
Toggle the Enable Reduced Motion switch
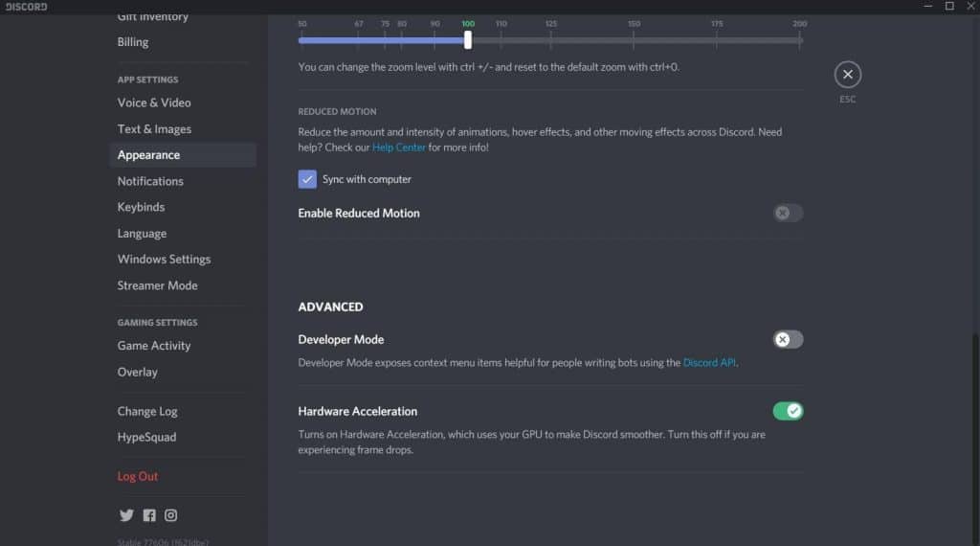click(x=788, y=213)
